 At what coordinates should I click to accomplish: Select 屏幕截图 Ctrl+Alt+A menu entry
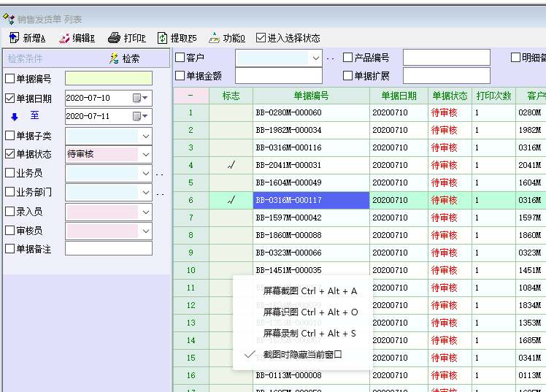309,291
